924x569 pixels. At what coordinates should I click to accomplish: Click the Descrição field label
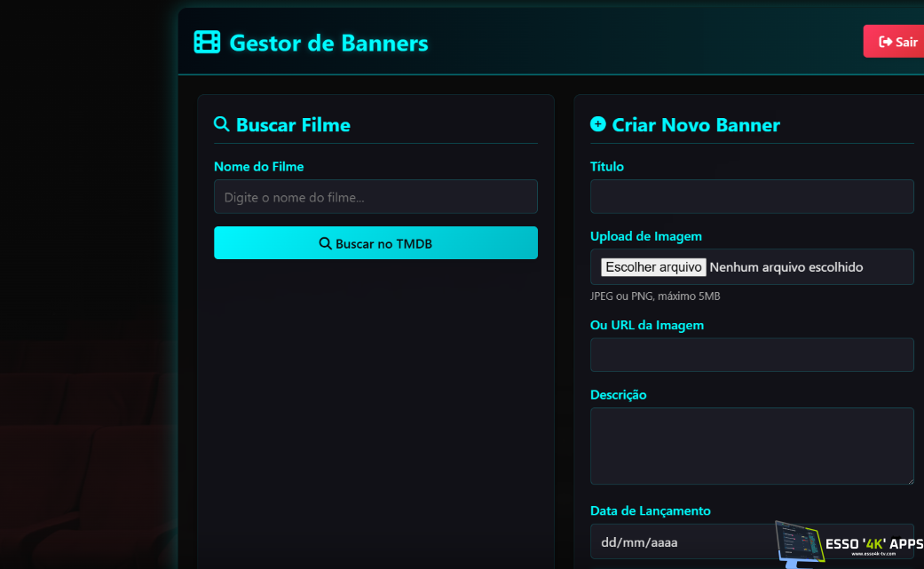[618, 395]
